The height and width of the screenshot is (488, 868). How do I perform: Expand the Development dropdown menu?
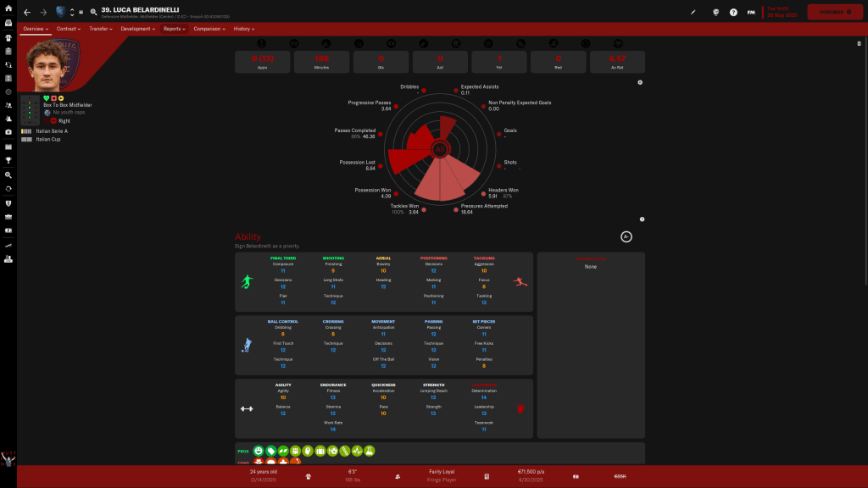pos(138,29)
